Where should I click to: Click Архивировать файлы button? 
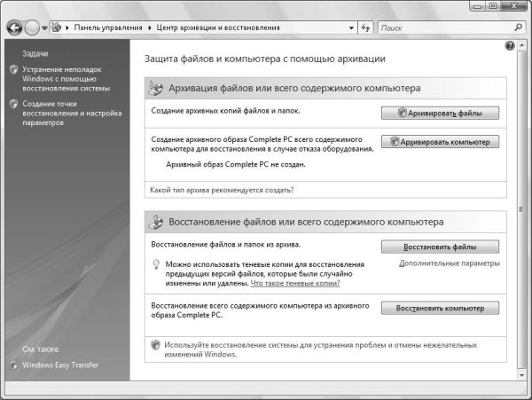440,113
